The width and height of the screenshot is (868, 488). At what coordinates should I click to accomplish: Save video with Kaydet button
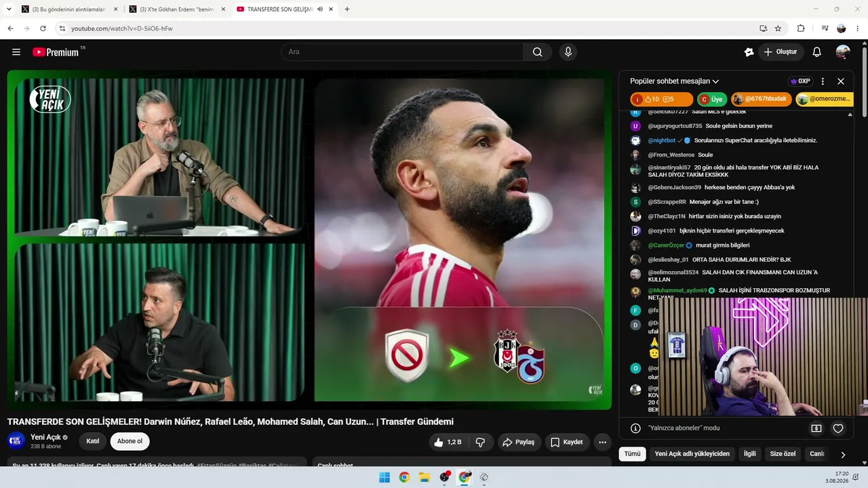coord(567,442)
